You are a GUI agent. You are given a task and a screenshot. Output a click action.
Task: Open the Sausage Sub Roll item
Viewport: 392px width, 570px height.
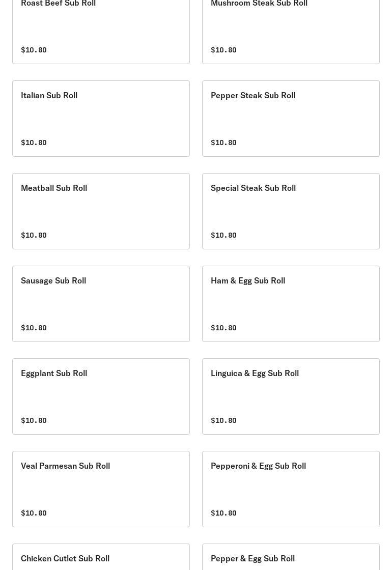tap(101, 304)
